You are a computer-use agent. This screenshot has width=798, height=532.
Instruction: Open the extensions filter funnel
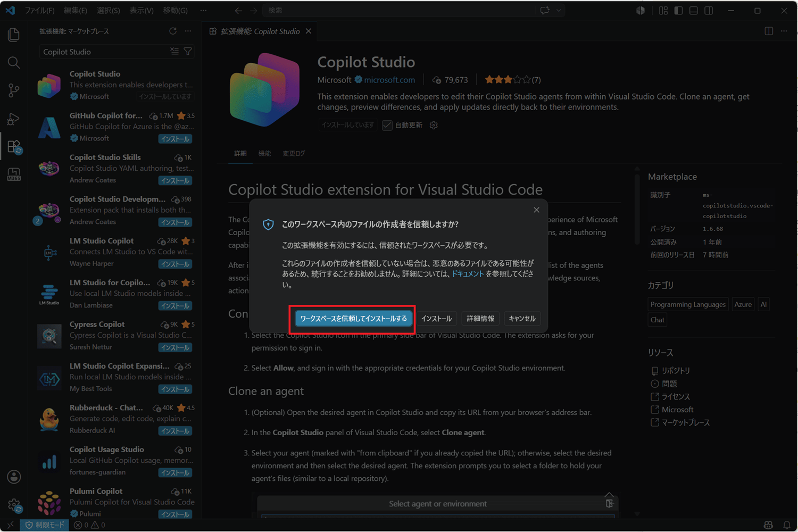coord(188,52)
